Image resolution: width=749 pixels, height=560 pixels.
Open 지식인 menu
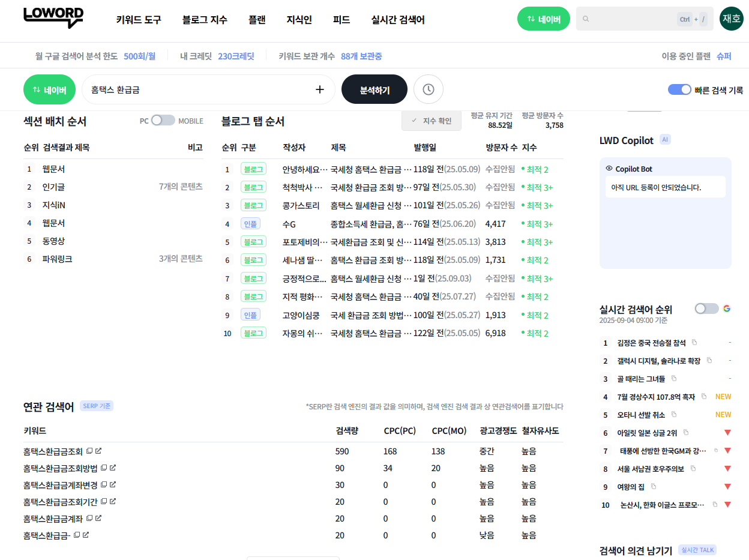pyautogui.click(x=299, y=20)
